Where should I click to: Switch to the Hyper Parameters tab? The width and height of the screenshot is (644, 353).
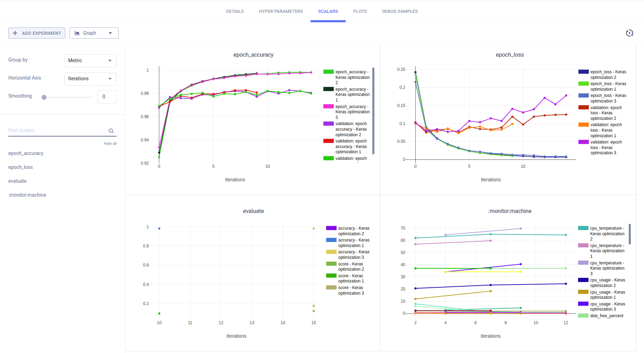tap(281, 11)
